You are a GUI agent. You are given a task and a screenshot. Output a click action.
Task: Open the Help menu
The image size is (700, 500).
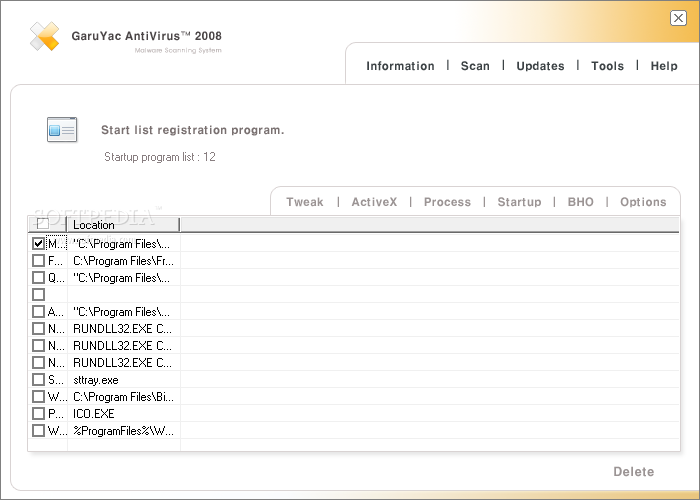coord(664,66)
